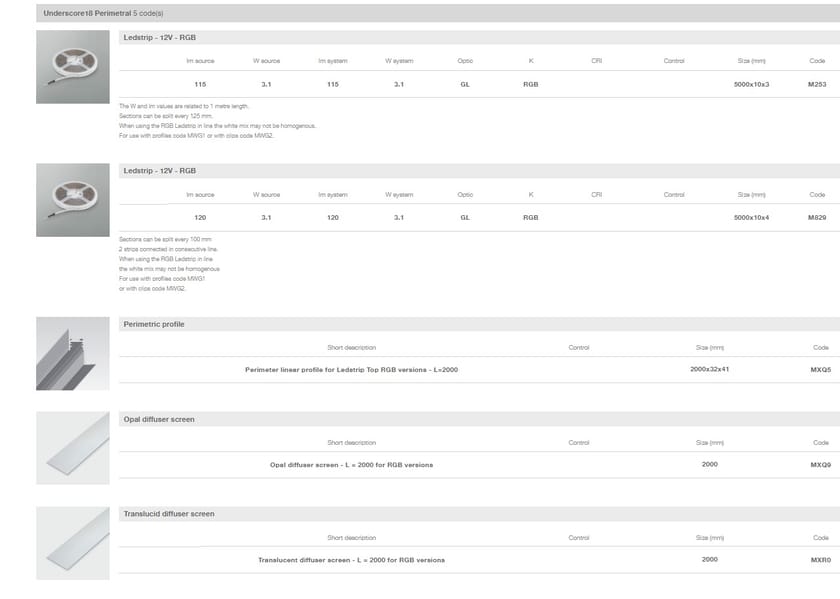Click the Opal diffuser screen section title

point(158,419)
